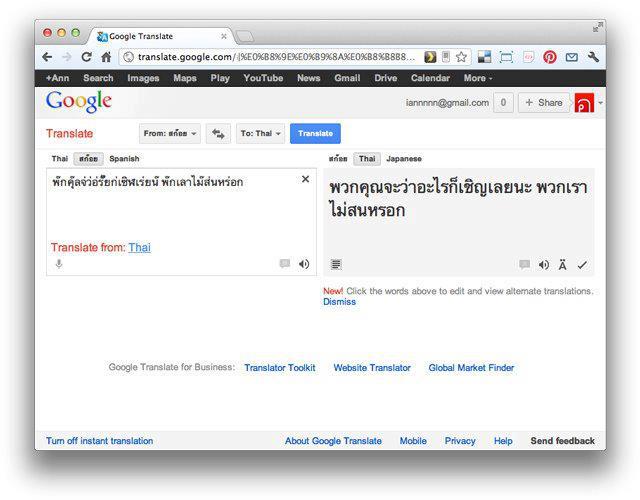Open Search in the Google bar
This screenshot has height=500, width=640.
pyautogui.click(x=98, y=78)
